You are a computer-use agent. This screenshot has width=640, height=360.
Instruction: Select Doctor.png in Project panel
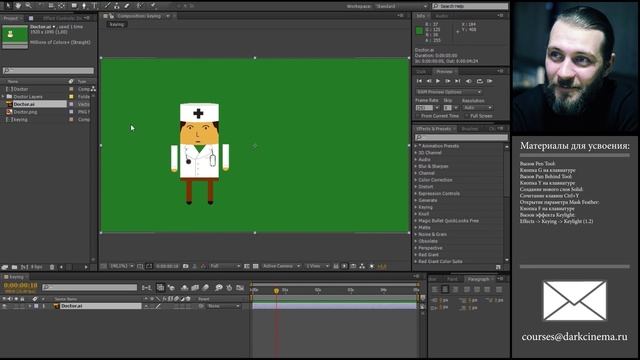[x=25, y=112]
